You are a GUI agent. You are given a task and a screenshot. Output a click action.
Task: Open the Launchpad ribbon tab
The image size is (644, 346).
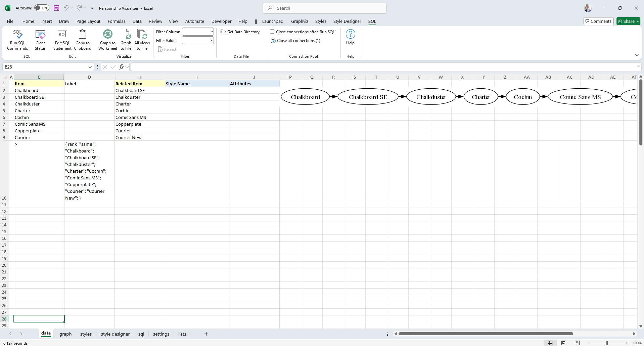point(273,21)
